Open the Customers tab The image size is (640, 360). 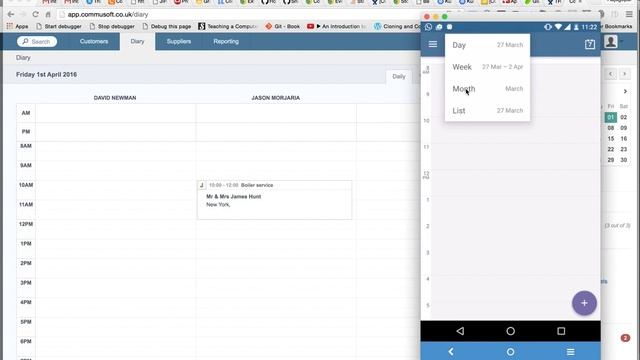pos(94,41)
